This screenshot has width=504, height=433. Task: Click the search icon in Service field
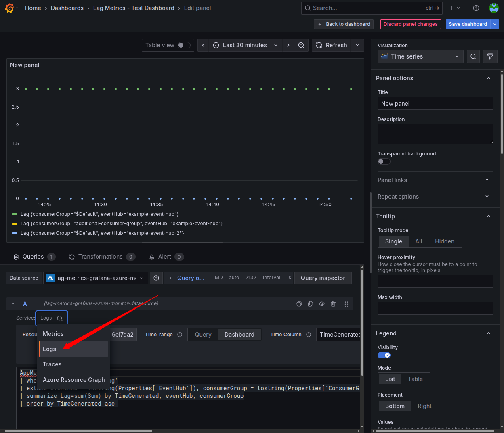(x=60, y=318)
